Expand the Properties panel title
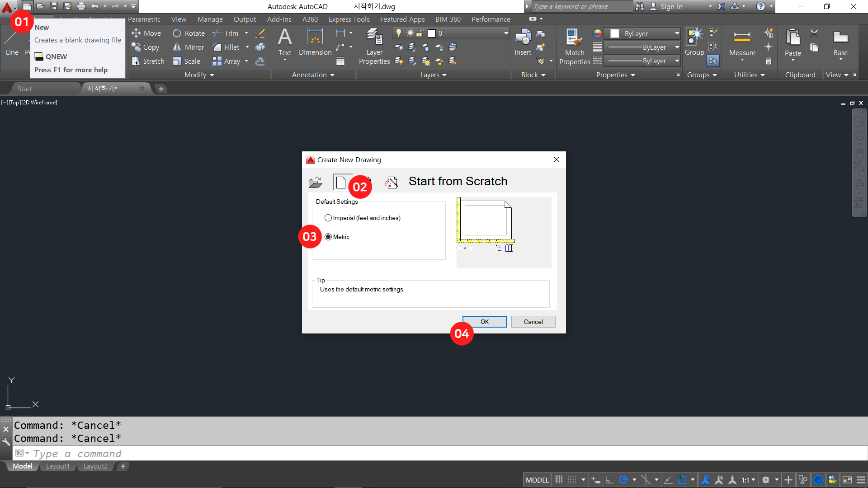The image size is (868, 488). tap(615, 75)
